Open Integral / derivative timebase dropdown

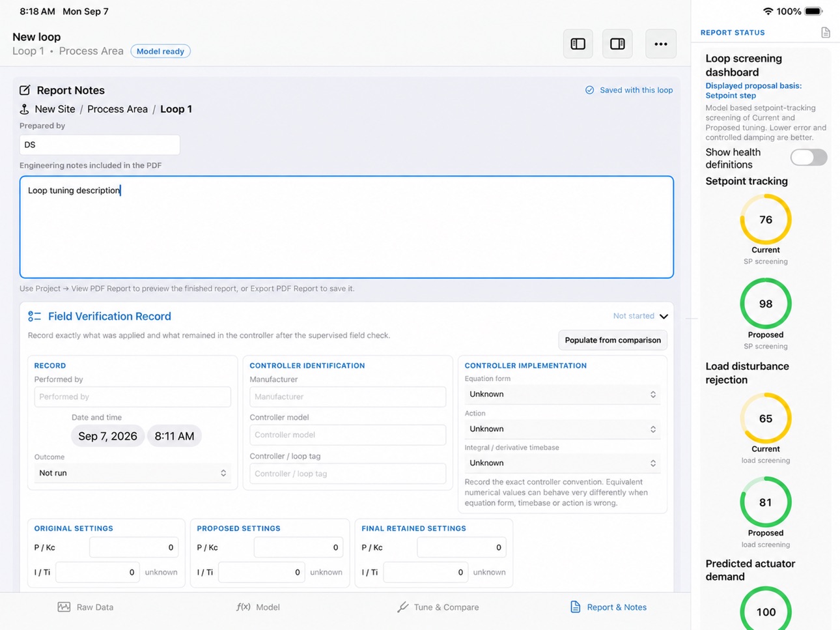pyautogui.click(x=562, y=463)
